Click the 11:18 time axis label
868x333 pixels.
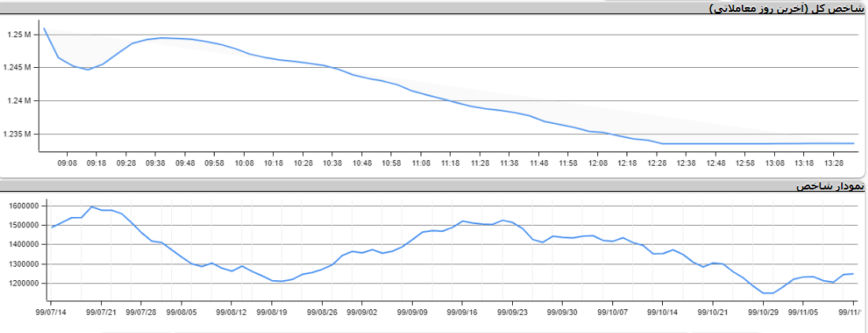tap(451, 163)
